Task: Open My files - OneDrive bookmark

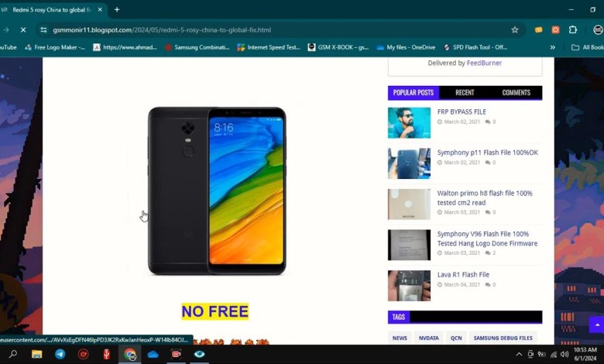Action: [x=406, y=47]
